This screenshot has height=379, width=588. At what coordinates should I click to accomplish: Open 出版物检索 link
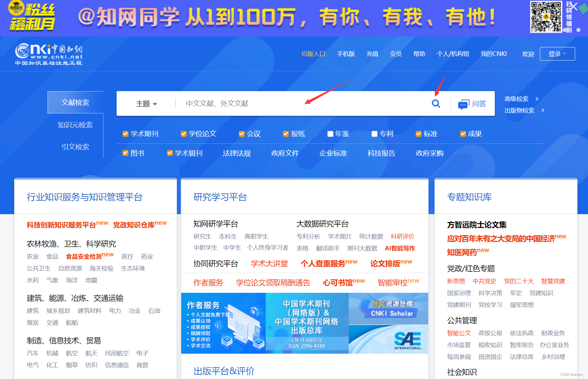tap(519, 110)
